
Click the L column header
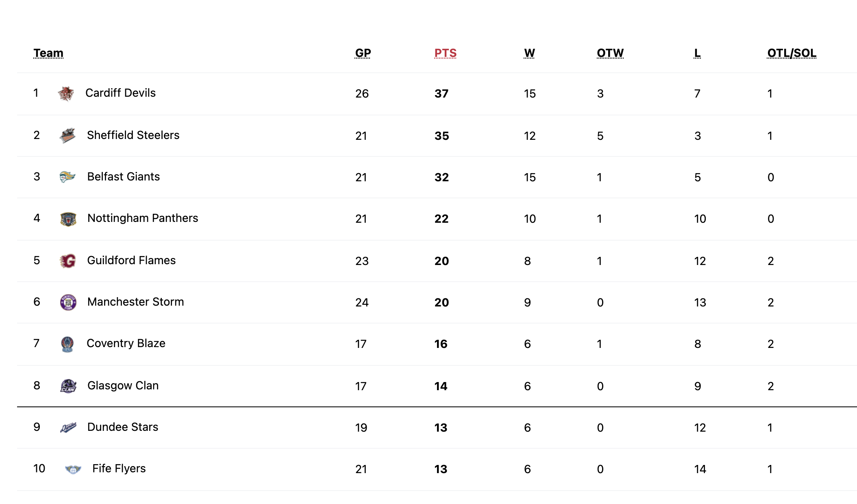coord(697,53)
